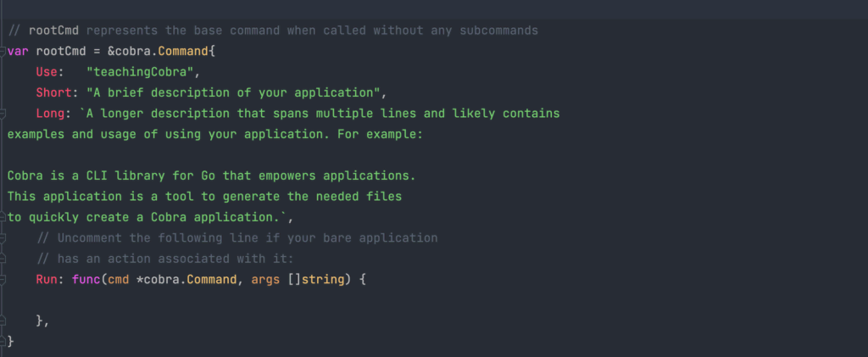The width and height of the screenshot is (868, 357).
Task: Click the Short field key
Action: [54, 92]
